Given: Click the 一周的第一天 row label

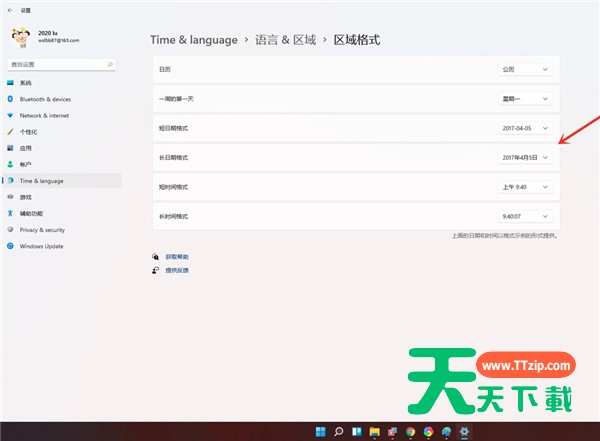Looking at the screenshot, I should 176,99.
